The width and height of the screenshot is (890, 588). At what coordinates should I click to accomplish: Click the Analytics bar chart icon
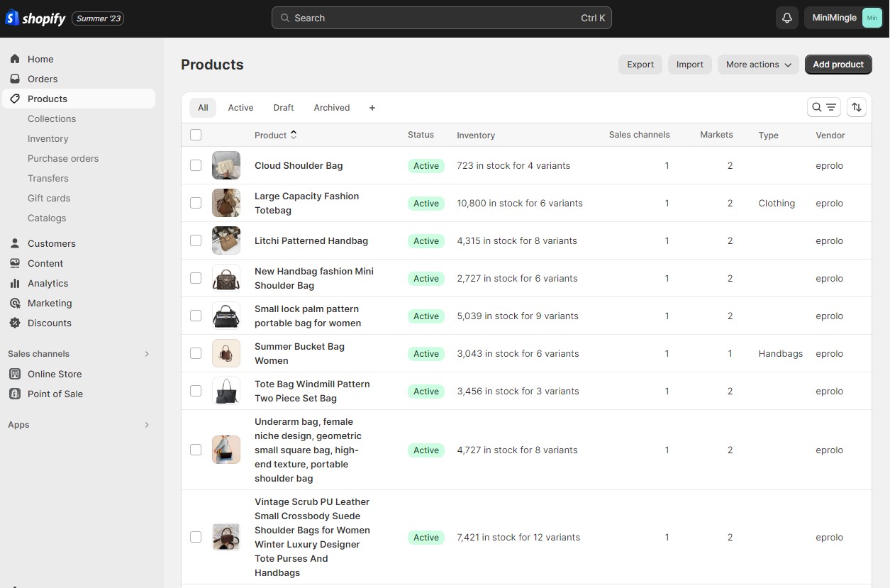pyautogui.click(x=14, y=283)
